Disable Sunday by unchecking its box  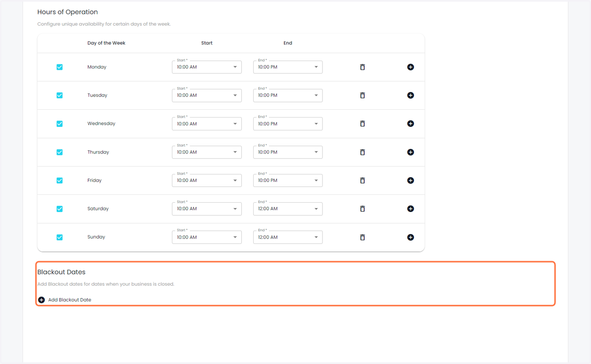60,237
